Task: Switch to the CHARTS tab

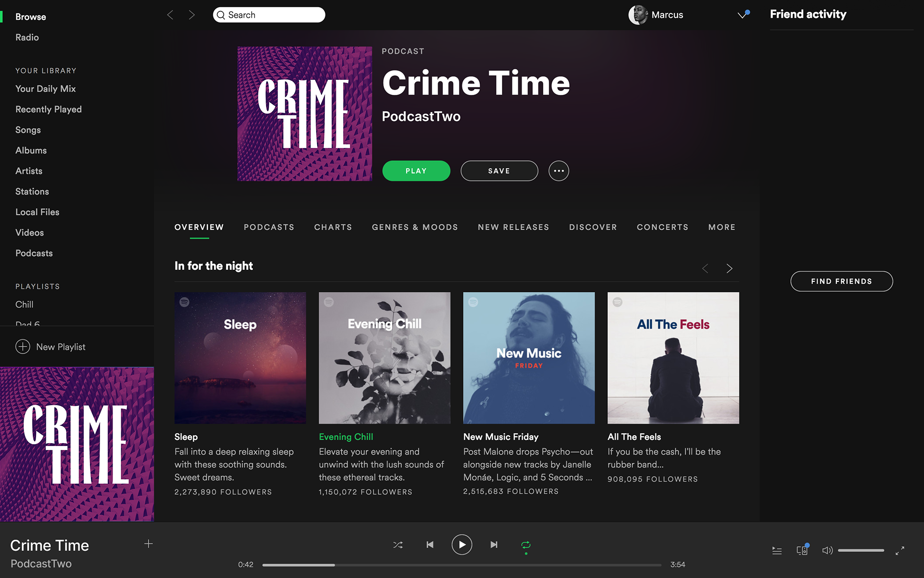Action: 333,227
